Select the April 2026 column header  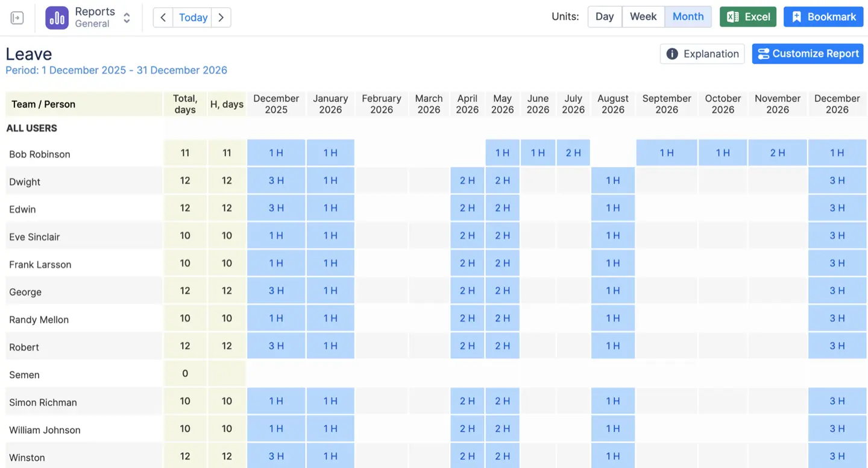(x=467, y=104)
